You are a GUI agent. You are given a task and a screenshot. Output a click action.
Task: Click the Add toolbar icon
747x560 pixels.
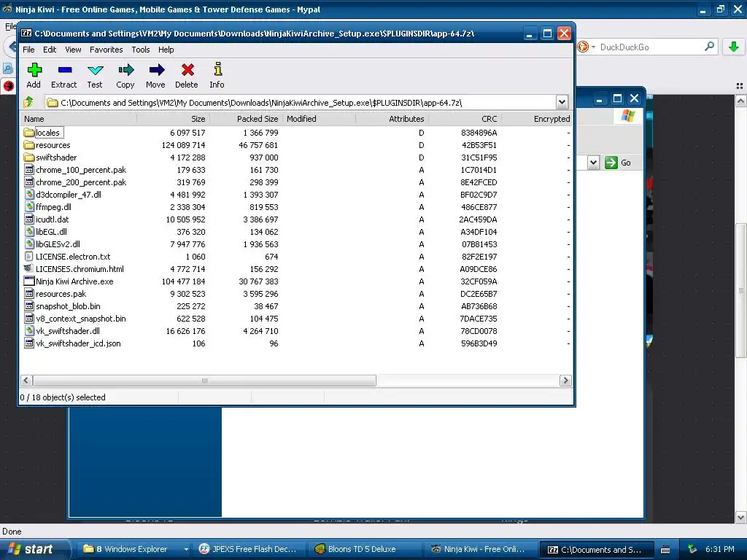coord(34,70)
